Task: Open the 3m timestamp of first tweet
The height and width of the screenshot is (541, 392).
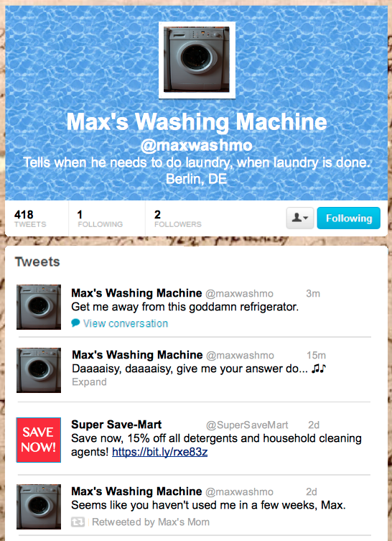Action: pos(313,294)
